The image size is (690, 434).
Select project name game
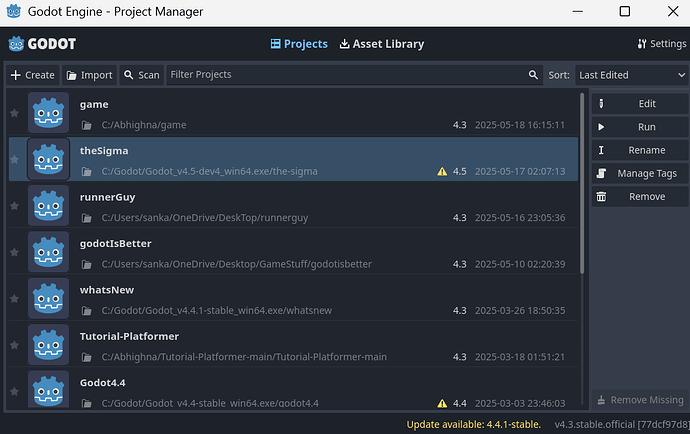point(94,105)
